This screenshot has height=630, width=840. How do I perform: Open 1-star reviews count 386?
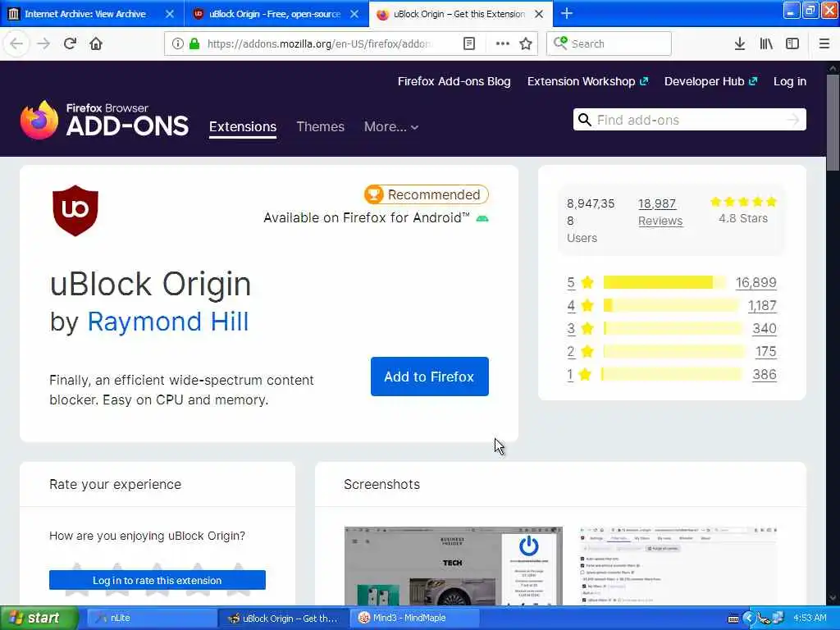coord(764,374)
